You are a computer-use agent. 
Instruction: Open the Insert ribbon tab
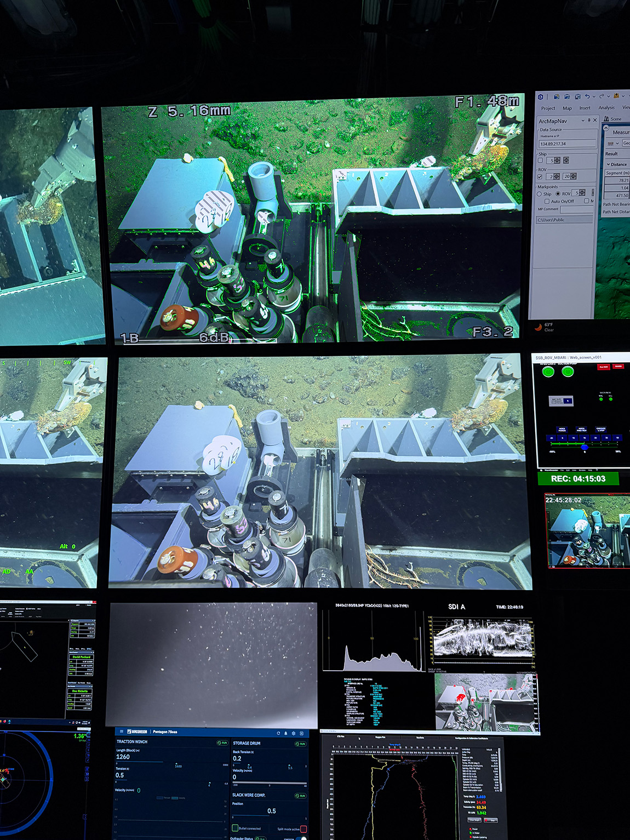[585, 108]
